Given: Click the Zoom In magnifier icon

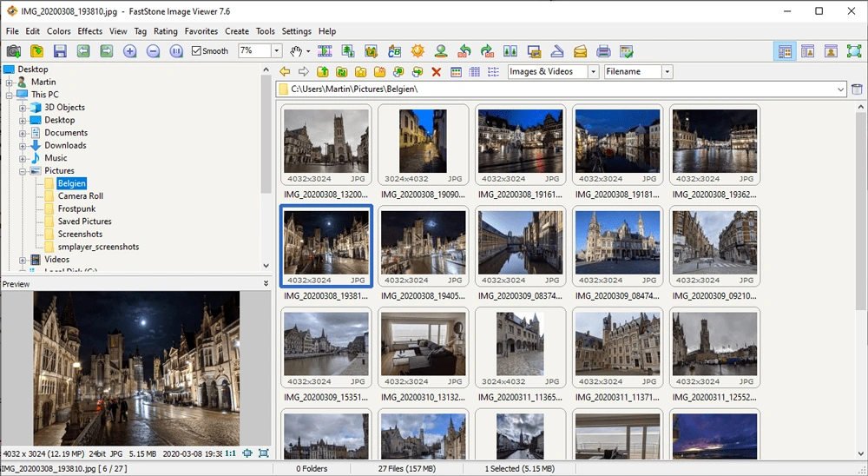Looking at the screenshot, I should (130, 51).
